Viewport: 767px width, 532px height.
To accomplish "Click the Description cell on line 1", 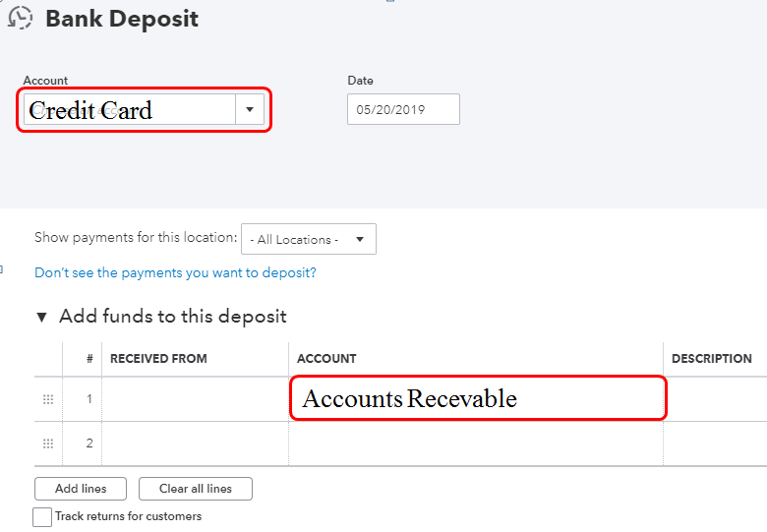I will 715,399.
